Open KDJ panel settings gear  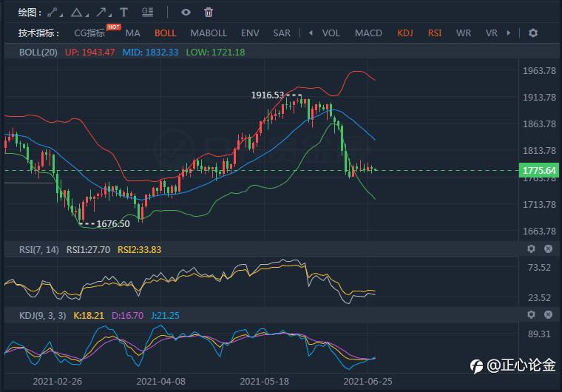tap(531, 314)
